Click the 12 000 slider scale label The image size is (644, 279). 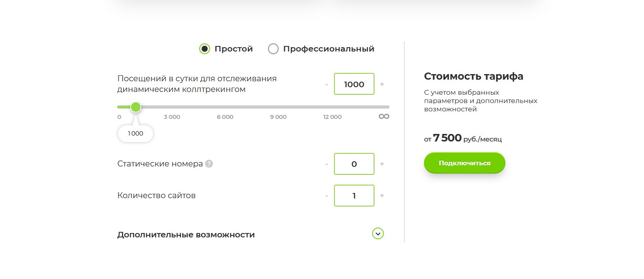[332, 117]
